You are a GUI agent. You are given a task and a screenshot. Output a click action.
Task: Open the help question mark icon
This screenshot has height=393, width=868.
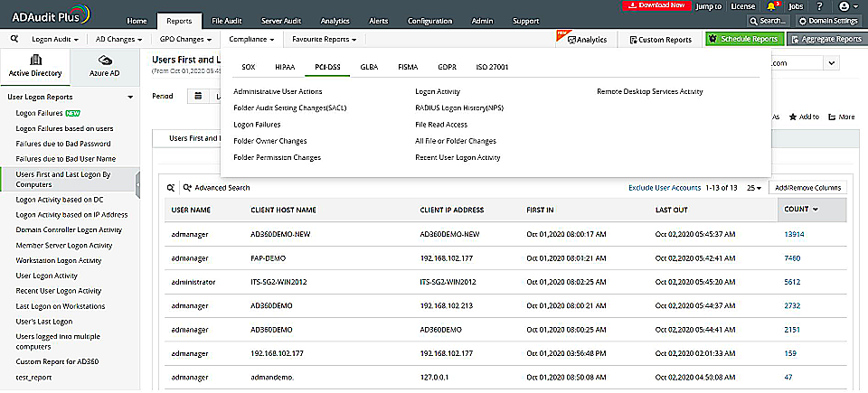(819, 6)
